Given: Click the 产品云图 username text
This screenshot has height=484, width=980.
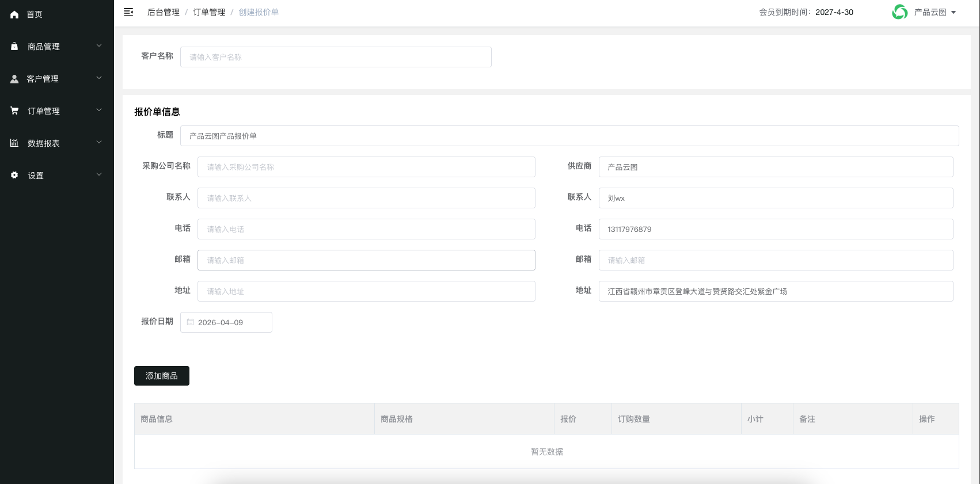Looking at the screenshot, I should pos(930,12).
